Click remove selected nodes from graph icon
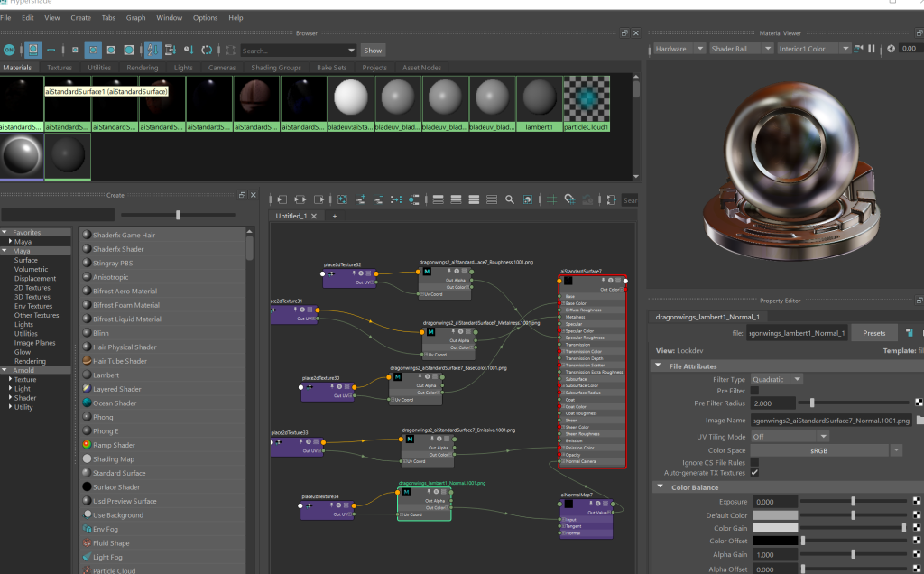This screenshot has width=924, height=574. point(378,199)
